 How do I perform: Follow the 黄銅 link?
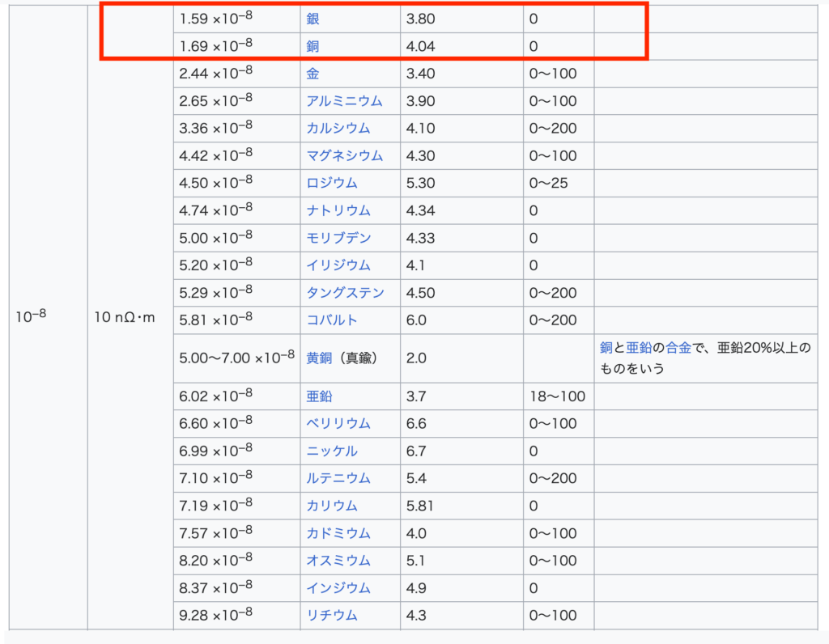pos(319,358)
